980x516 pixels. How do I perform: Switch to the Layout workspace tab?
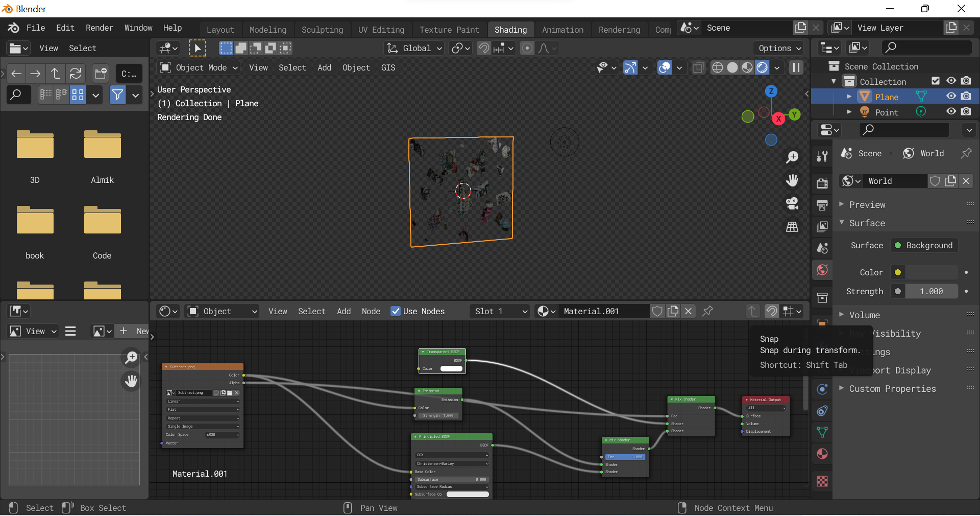point(220,30)
